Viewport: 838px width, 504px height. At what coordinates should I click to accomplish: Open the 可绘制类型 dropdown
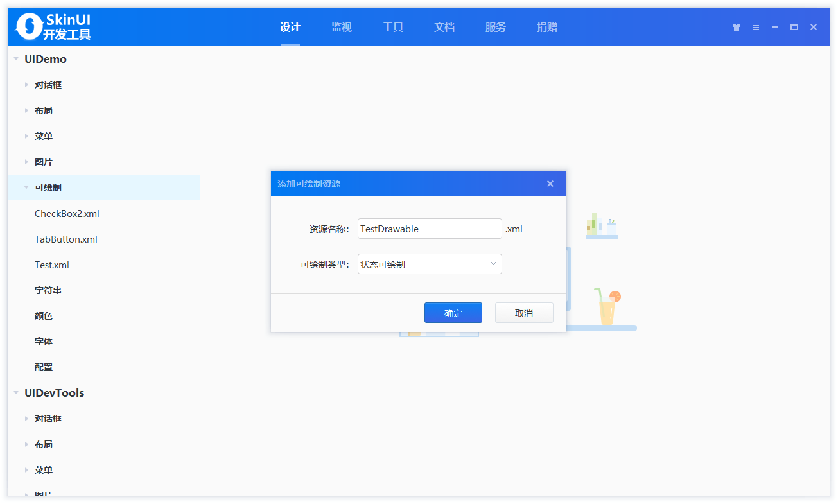click(x=430, y=264)
